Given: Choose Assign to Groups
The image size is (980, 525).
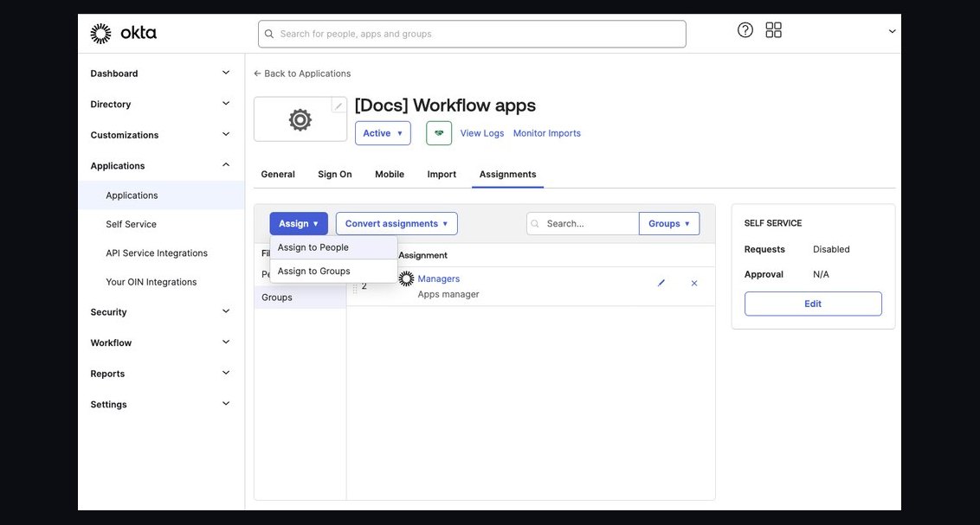Looking at the screenshot, I should (x=333, y=271).
